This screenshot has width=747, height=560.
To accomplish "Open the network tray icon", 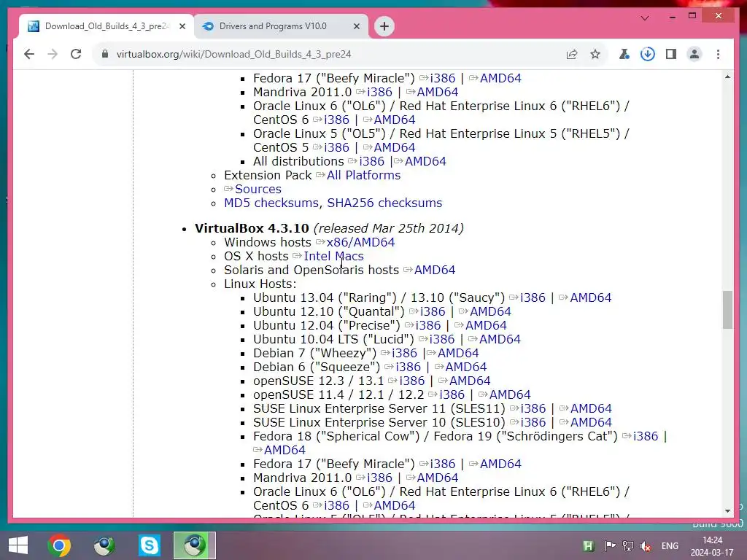I will coord(628,546).
